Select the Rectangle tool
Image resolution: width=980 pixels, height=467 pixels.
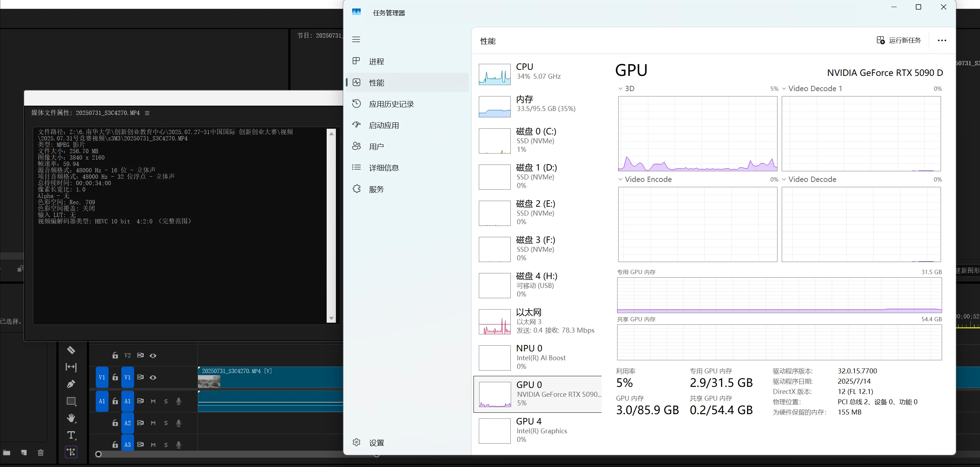[71, 401]
